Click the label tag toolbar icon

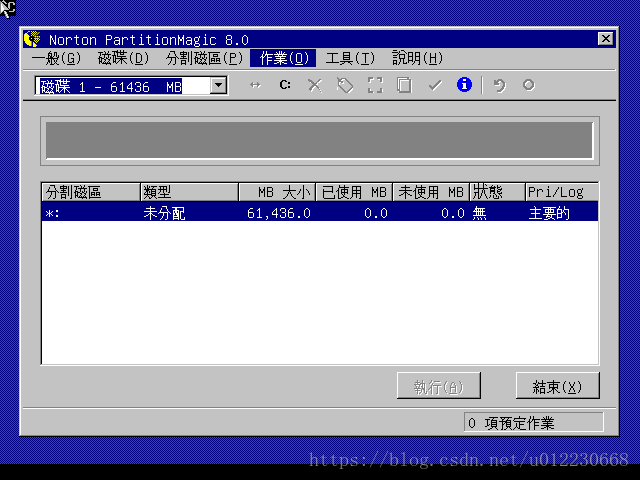coord(345,85)
